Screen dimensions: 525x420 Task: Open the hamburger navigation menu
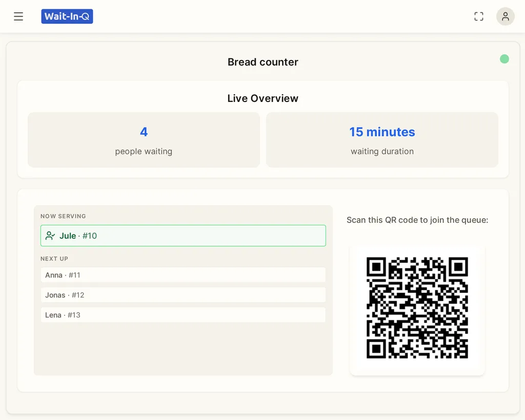[18, 16]
